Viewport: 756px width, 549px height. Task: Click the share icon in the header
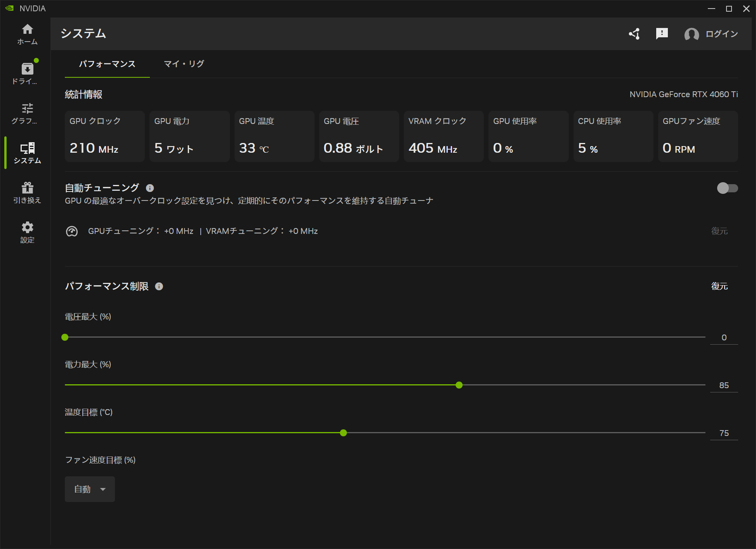click(x=634, y=34)
